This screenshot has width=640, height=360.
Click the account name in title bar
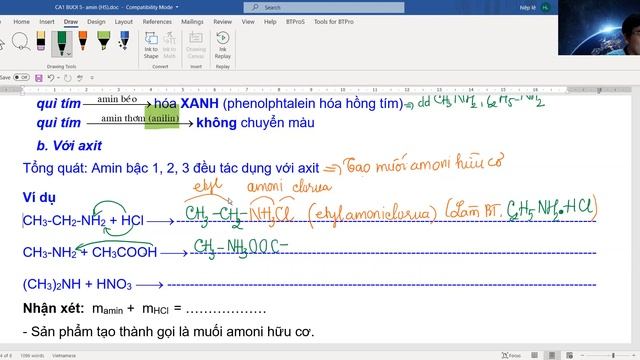527,7
